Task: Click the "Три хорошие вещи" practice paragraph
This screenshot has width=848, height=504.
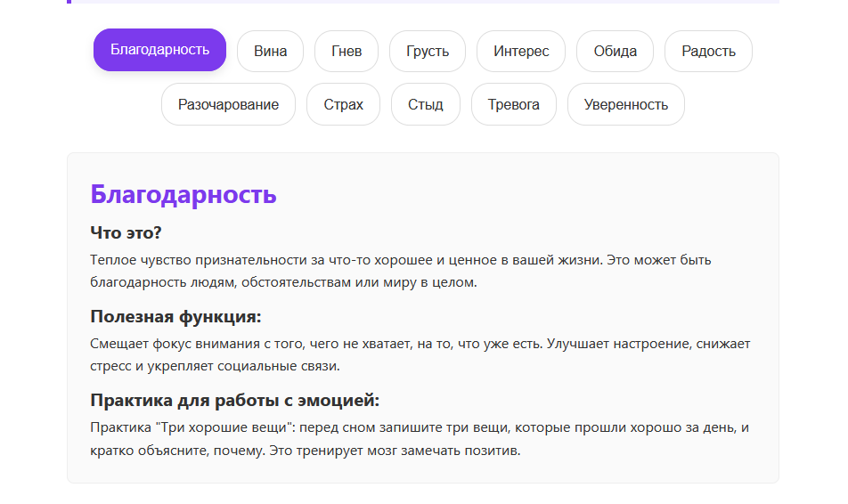Action: tap(419, 439)
